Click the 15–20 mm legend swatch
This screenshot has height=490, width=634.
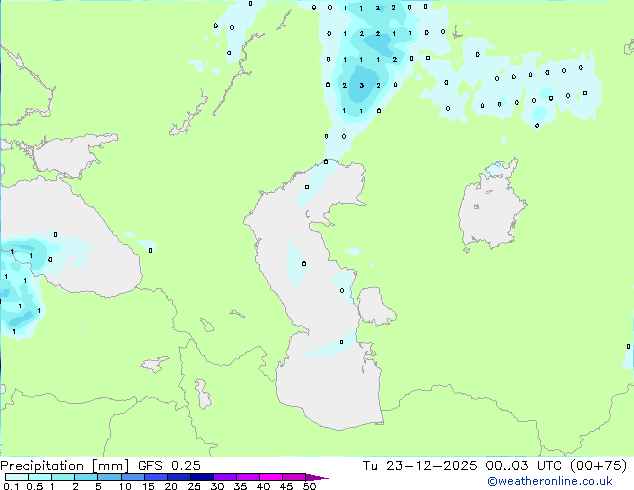[155, 477]
